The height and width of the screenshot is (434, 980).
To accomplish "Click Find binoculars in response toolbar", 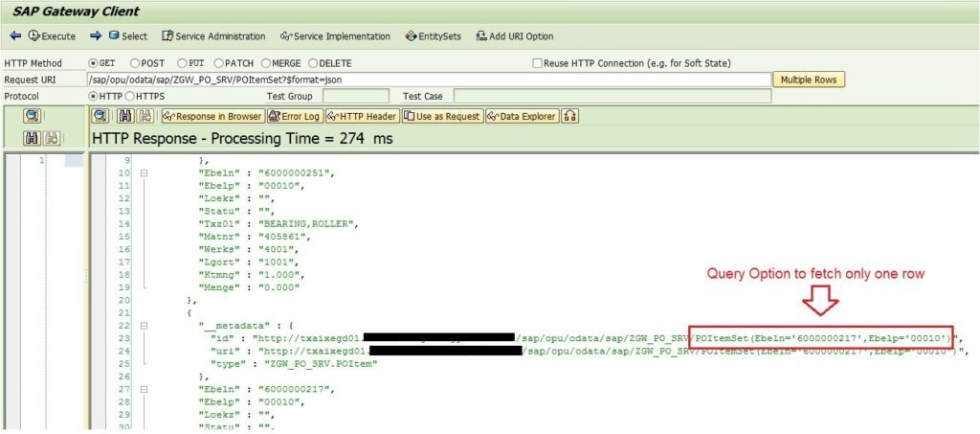I will [x=125, y=116].
